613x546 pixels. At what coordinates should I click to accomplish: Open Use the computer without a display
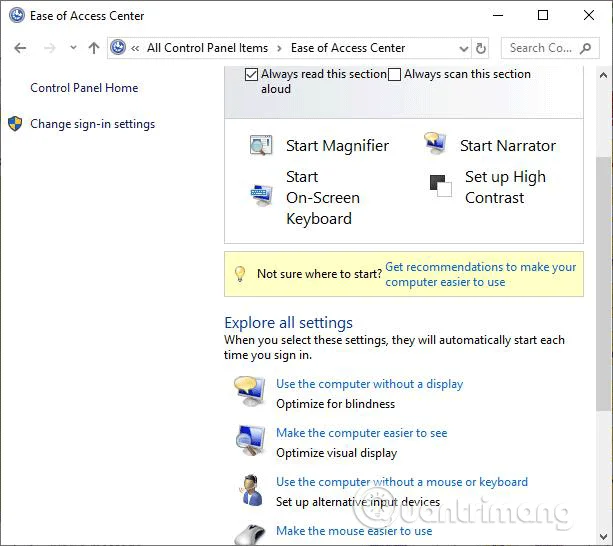369,384
